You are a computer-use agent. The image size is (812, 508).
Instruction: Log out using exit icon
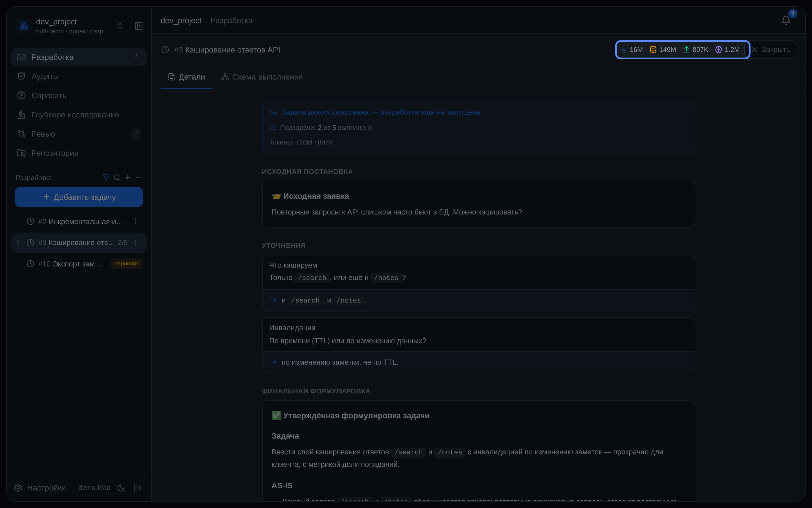point(138,488)
